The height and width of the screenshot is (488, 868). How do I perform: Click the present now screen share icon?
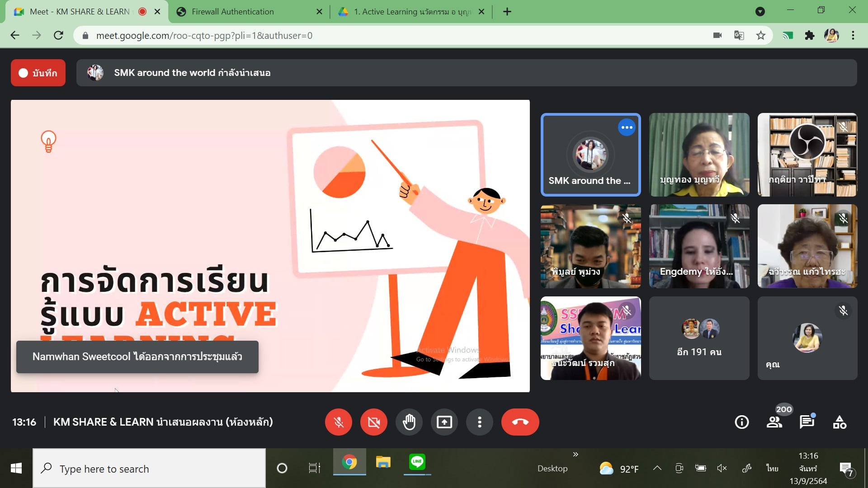pyautogui.click(x=444, y=422)
